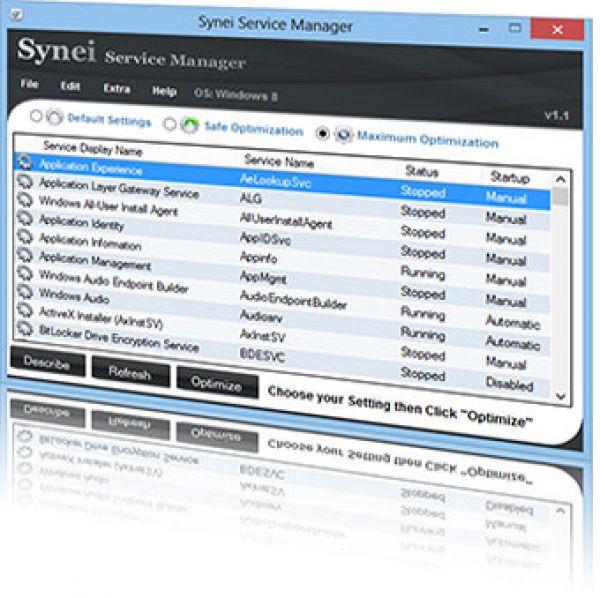
Task: Click the BDESVC service name
Action: [x=262, y=355]
